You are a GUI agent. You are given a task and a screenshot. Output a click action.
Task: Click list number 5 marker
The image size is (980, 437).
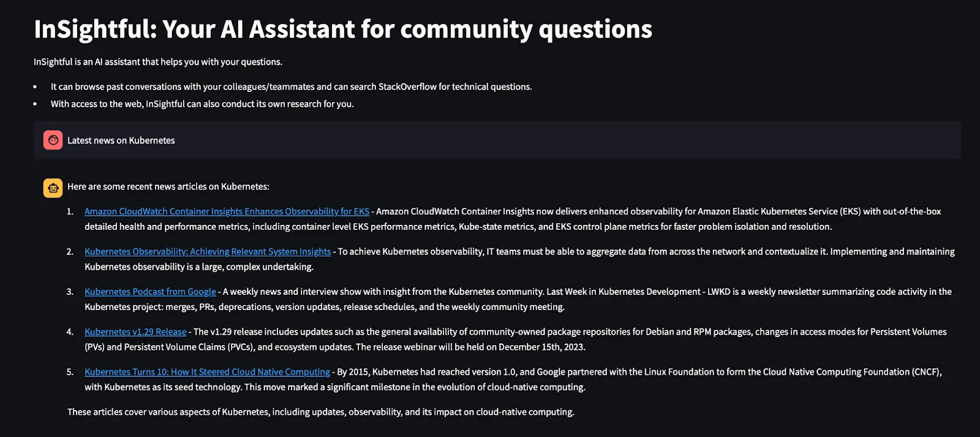pyautogui.click(x=70, y=372)
